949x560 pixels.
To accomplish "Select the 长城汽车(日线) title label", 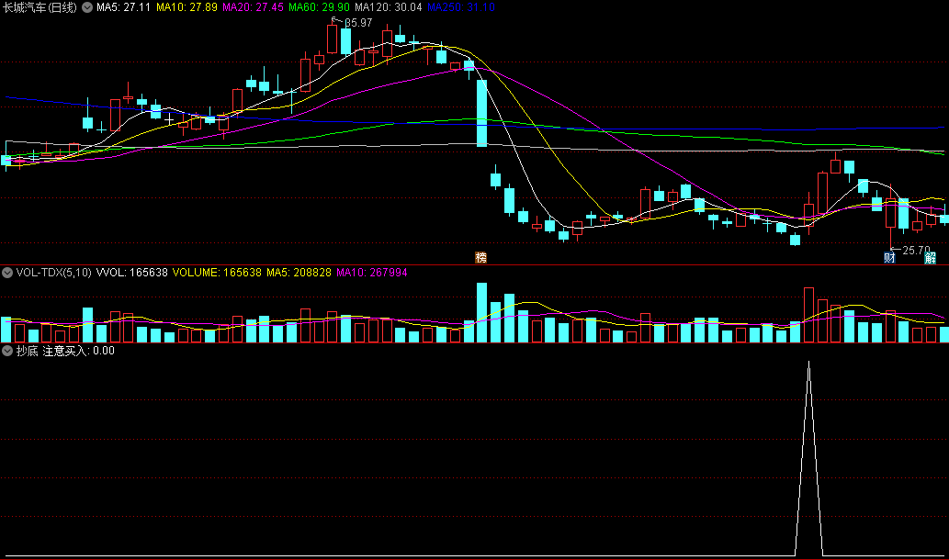I will pyautogui.click(x=40, y=8).
